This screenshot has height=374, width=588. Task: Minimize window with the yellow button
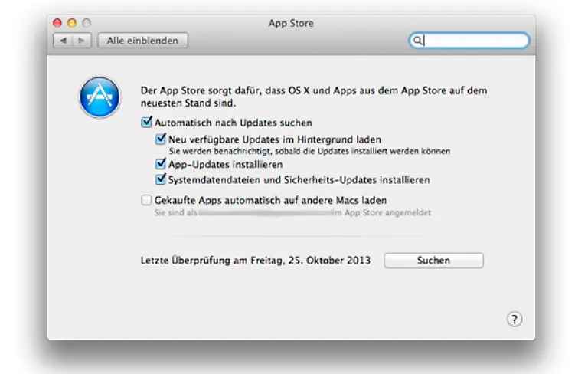coord(72,23)
